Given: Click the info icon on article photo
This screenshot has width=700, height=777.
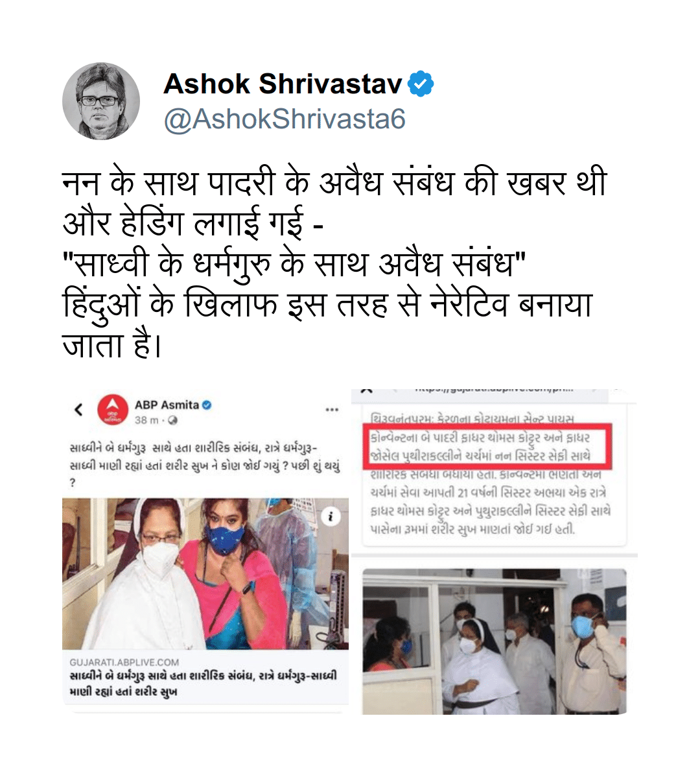Looking at the screenshot, I should (x=331, y=517).
